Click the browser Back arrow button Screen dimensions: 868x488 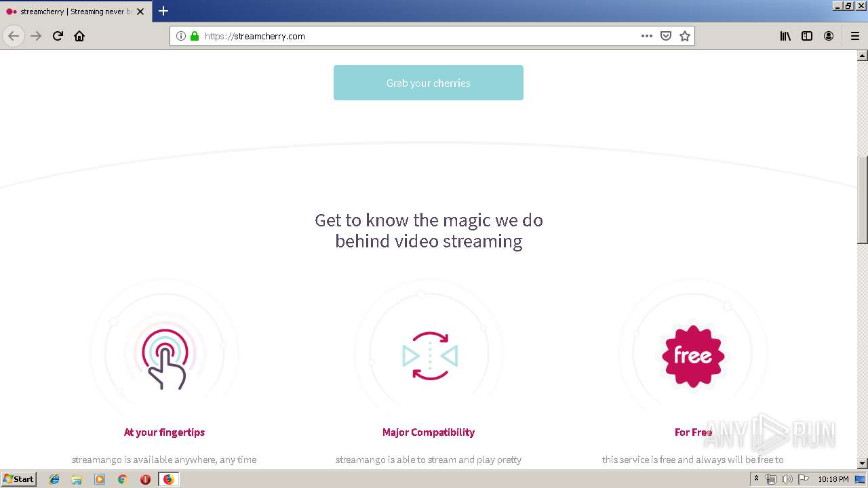click(14, 36)
